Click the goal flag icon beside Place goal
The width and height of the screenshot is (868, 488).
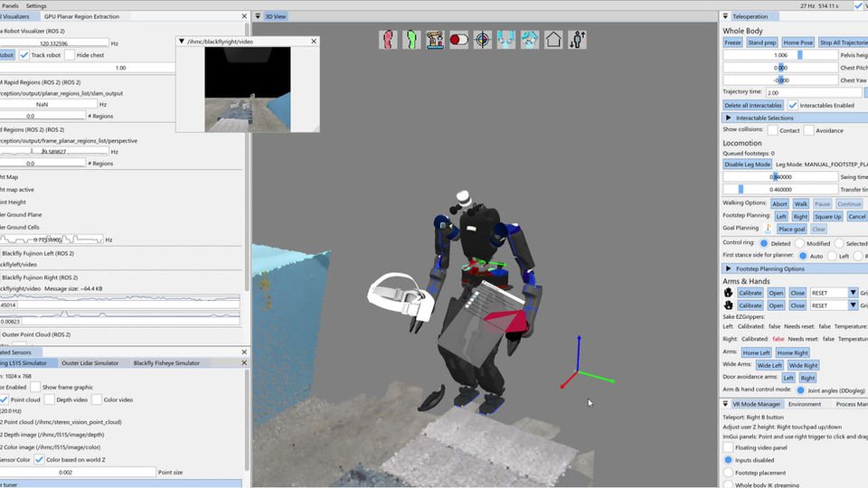pos(768,229)
